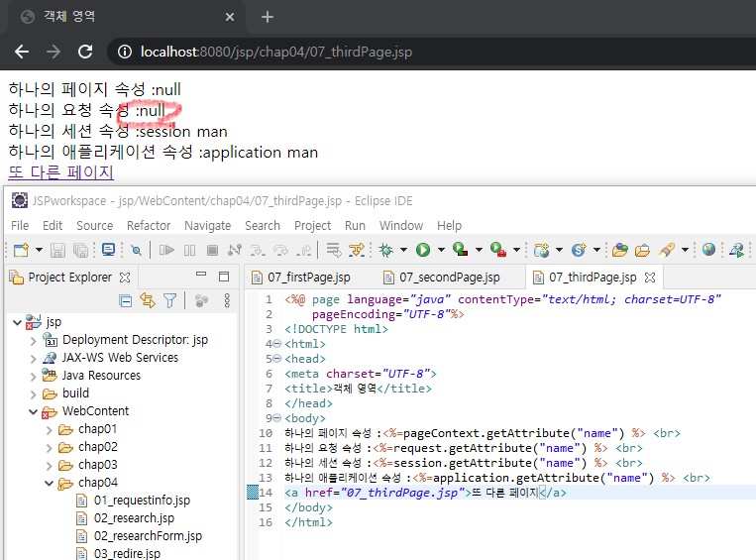Viewport: 756px width, 560px height.
Task: Minimize the Project Explorer panel
Action: click(x=201, y=274)
